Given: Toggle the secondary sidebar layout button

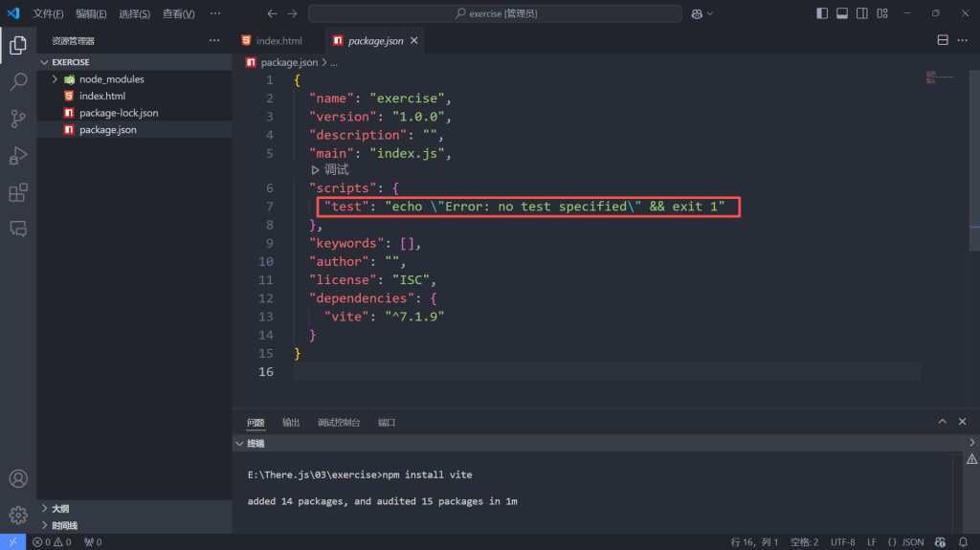Looking at the screenshot, I should pos(862,13).
